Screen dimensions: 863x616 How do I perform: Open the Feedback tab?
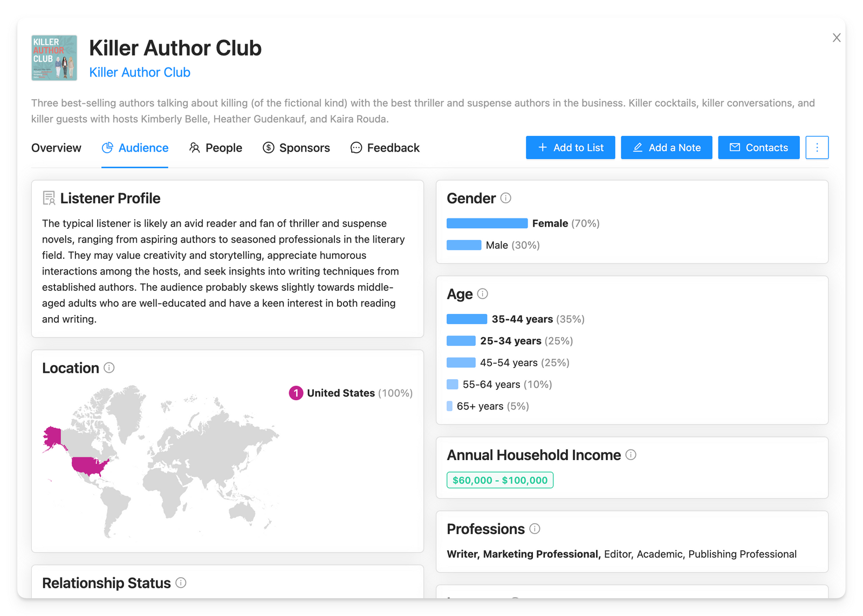click(x=385, y=148)
